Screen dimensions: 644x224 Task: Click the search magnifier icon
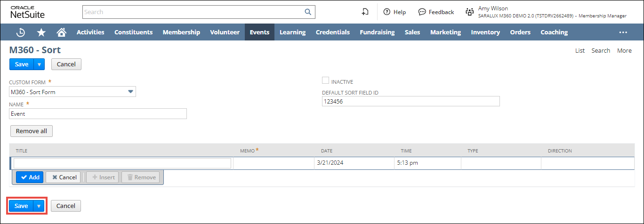[308, 12]
